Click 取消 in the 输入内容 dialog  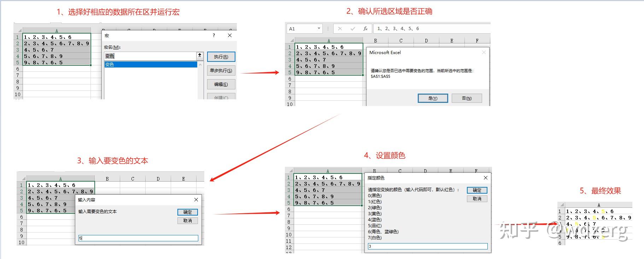pyautogui.click(x=188, y=220)
